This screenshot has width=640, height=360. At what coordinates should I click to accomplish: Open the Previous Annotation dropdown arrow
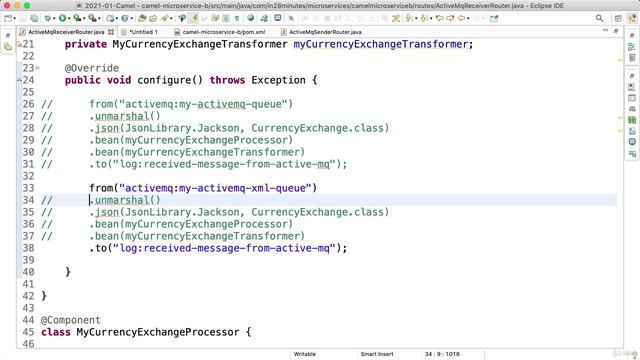pos(431,18)
